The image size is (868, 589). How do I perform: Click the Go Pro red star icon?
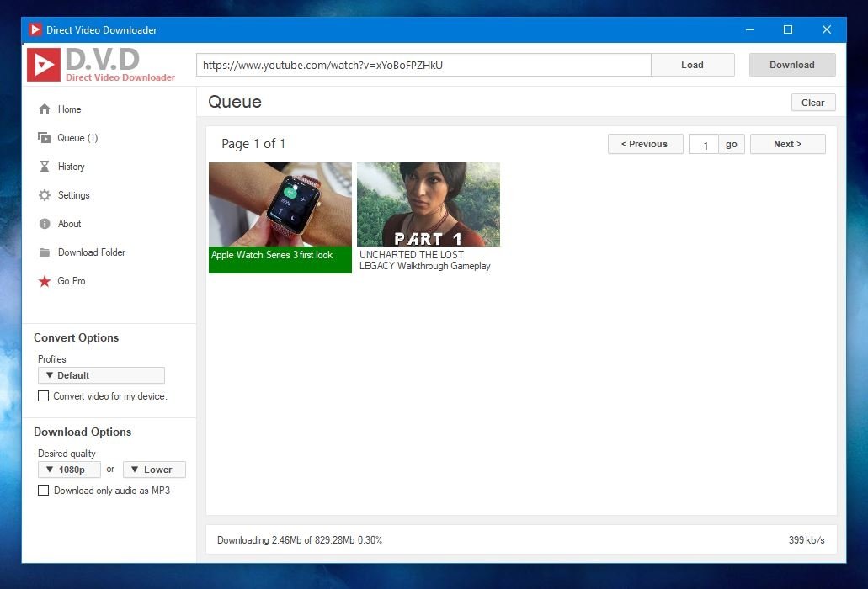[45, 281]
